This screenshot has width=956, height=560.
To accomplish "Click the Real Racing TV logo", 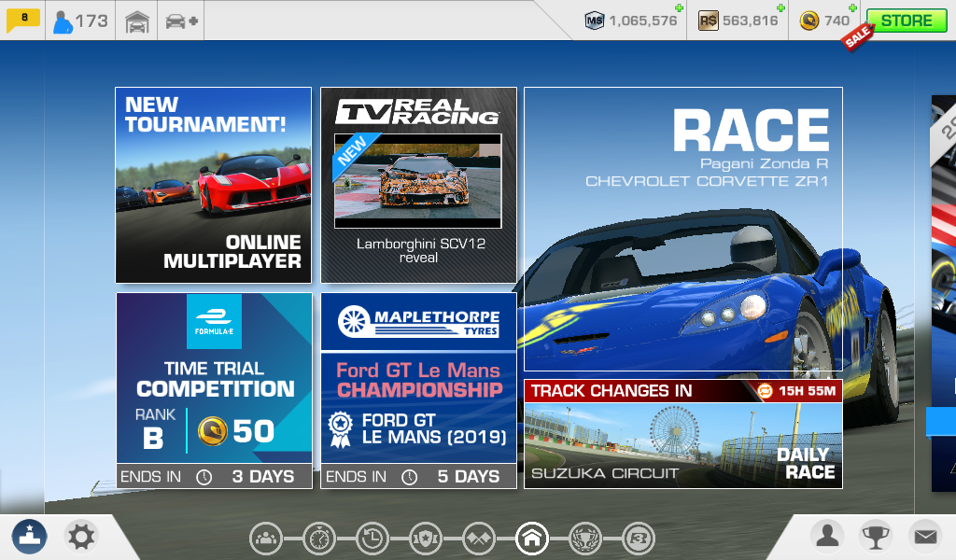I will pos(418,111).
